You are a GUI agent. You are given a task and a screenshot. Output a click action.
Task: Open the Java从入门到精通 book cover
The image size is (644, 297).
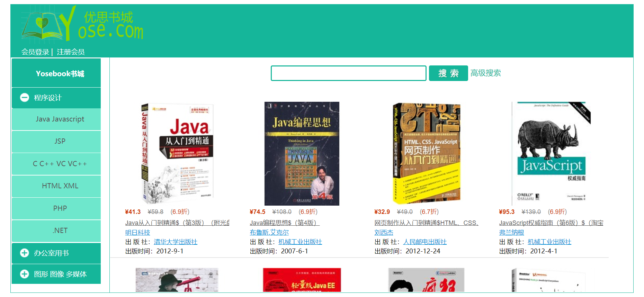pos(177,153)
